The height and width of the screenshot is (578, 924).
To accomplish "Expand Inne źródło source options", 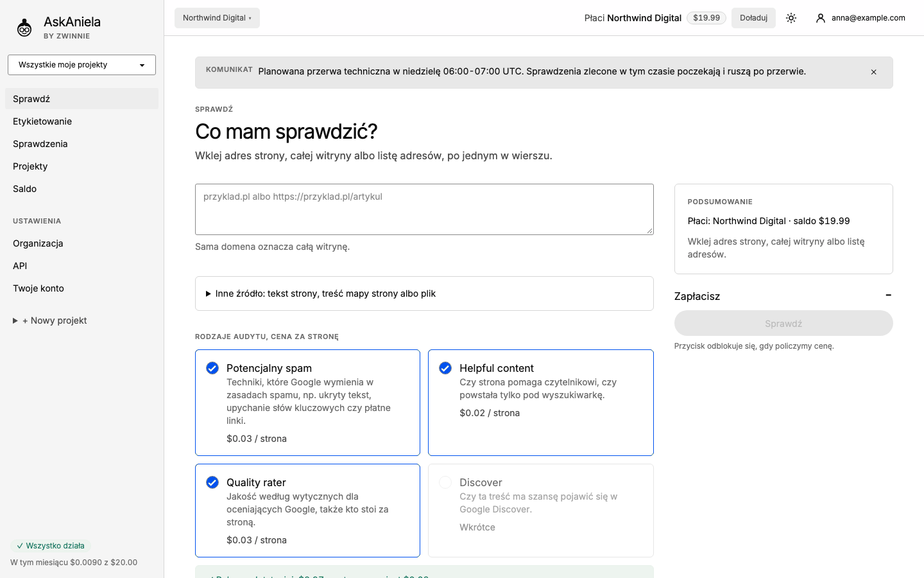I will click(x=424, y=293).
